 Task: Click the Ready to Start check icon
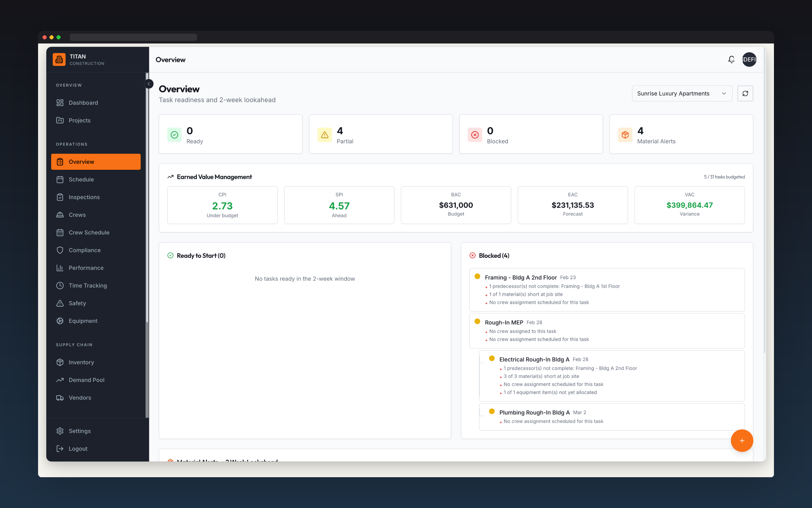click(x=170, y=255)
